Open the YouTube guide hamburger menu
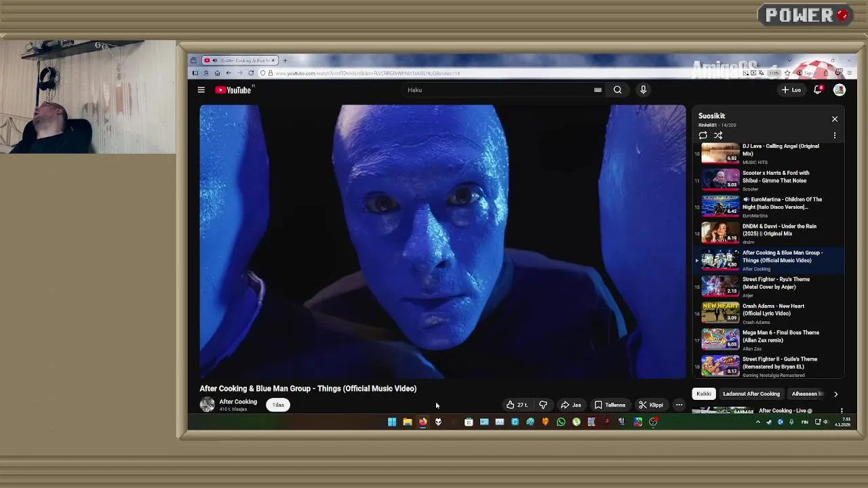 pos(201,89)
